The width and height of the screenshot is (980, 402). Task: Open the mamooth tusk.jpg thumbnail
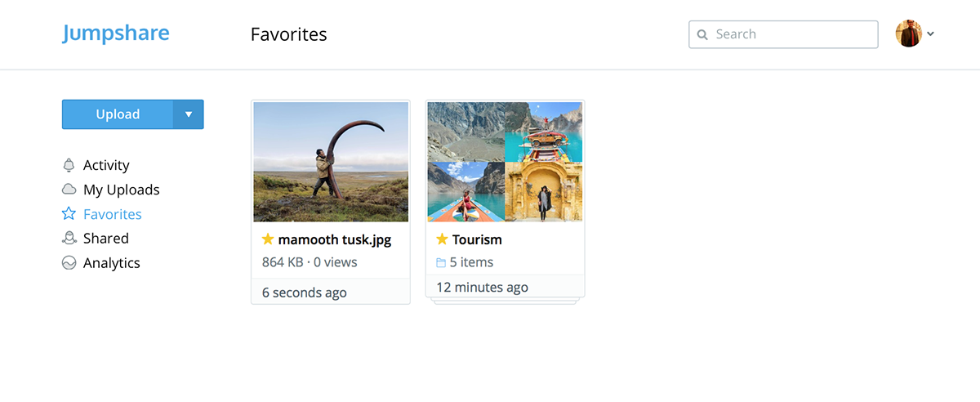coord(331,162)
